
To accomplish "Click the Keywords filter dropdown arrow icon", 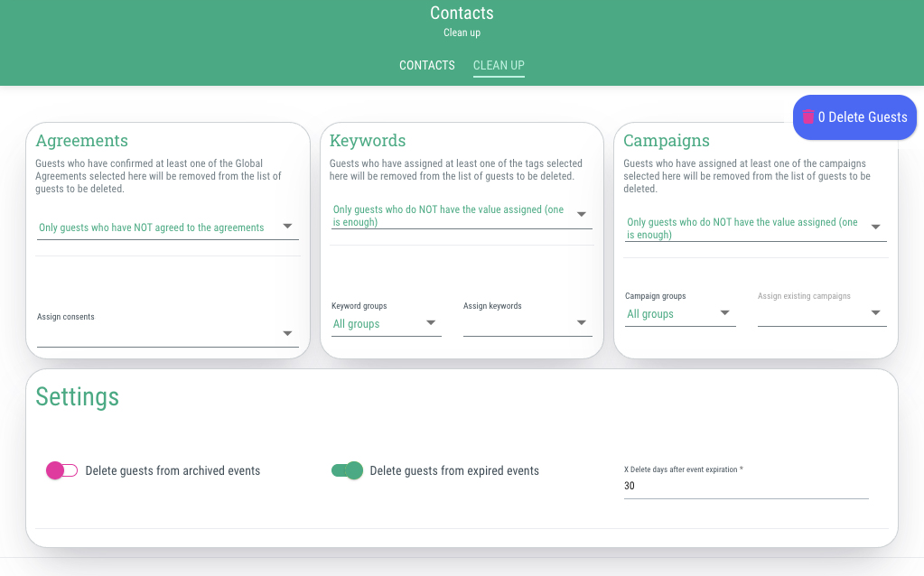I will tap(581, 214).
